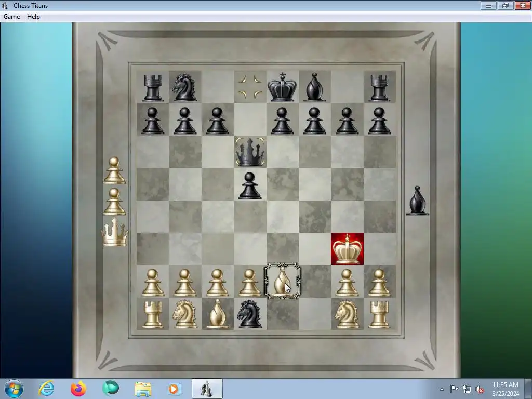Select the white rook in the bottom-right corner
Image resolution: width=532 pixels, height=399 pixels.
click(x=379, y=314)
